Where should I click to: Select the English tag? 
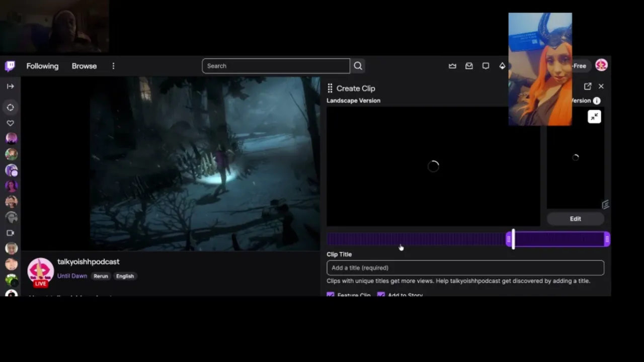tap(125, 276)
